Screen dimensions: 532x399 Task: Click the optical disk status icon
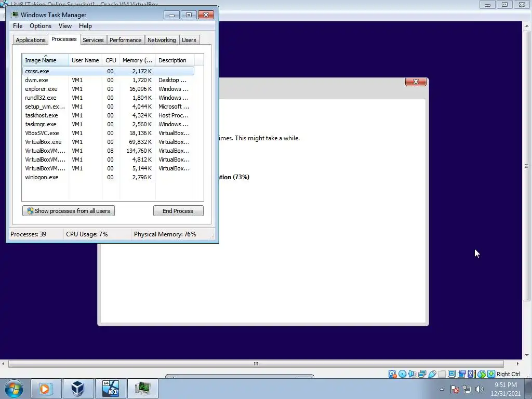tap(403, 374)
